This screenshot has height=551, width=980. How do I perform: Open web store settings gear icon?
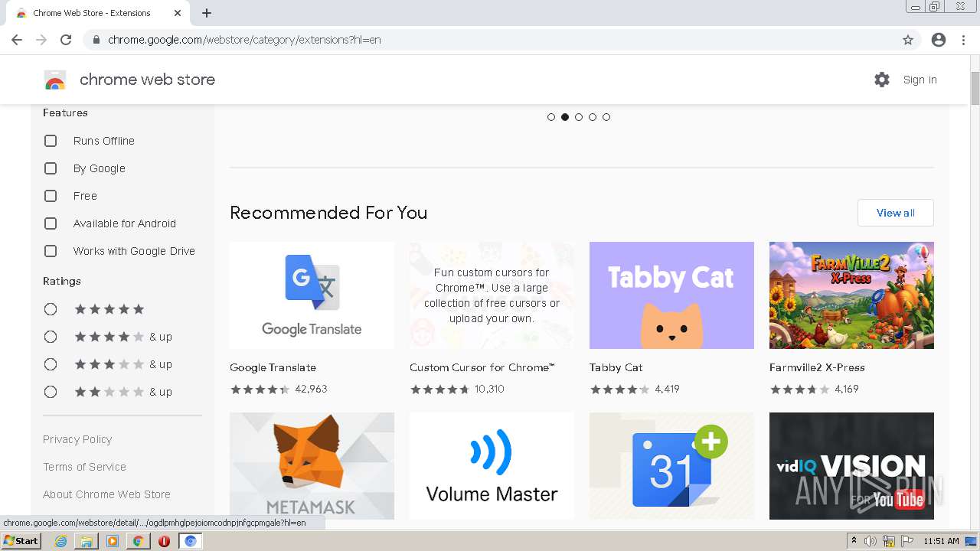pyautogui.click(x=882, y=80)
